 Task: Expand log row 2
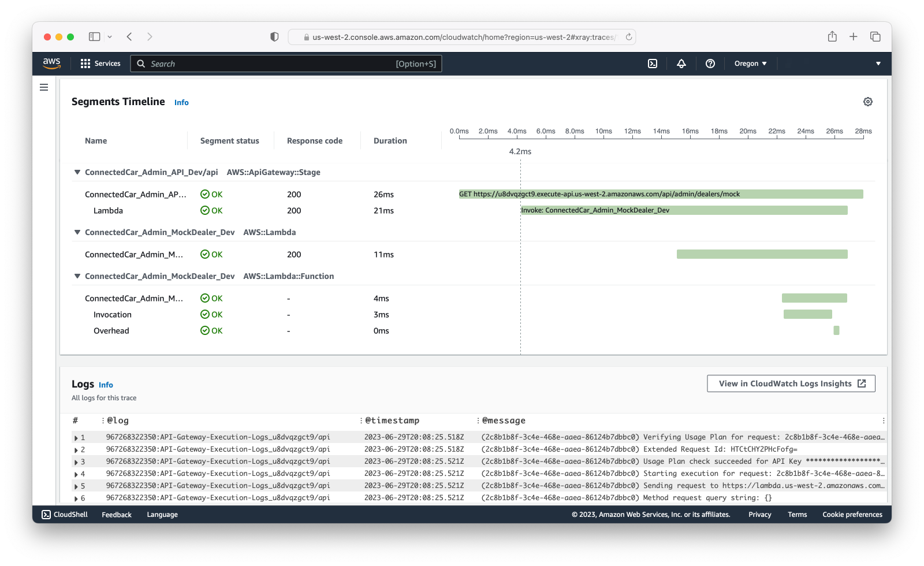pyautogui.click(x=76, y=450)
